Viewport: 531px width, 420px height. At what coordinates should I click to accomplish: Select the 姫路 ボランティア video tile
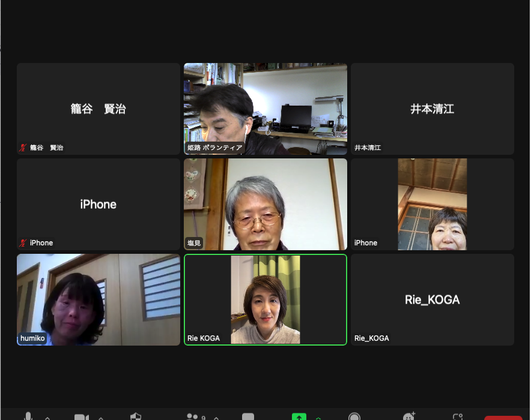click(265, 109)
